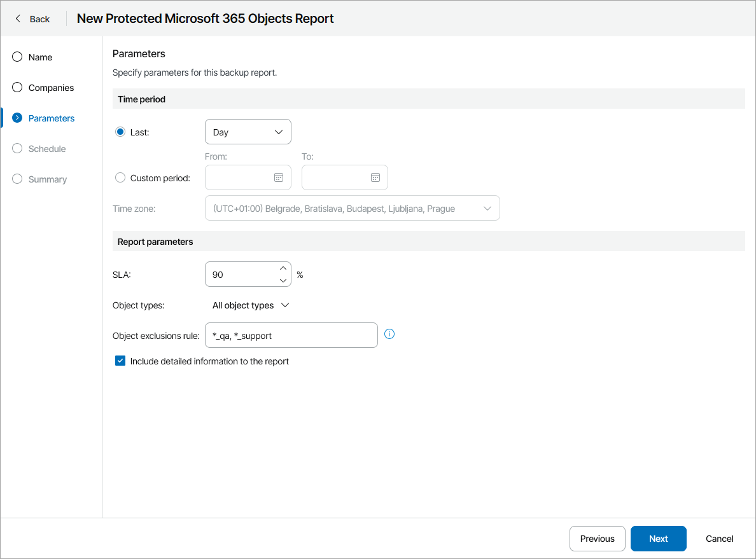Select the Last time period radio button
756x559 pixels.
(120, 132)
